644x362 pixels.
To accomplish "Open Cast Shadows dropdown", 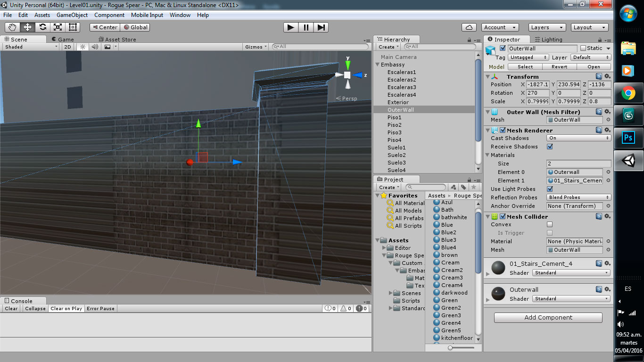I will click(578, 138).
